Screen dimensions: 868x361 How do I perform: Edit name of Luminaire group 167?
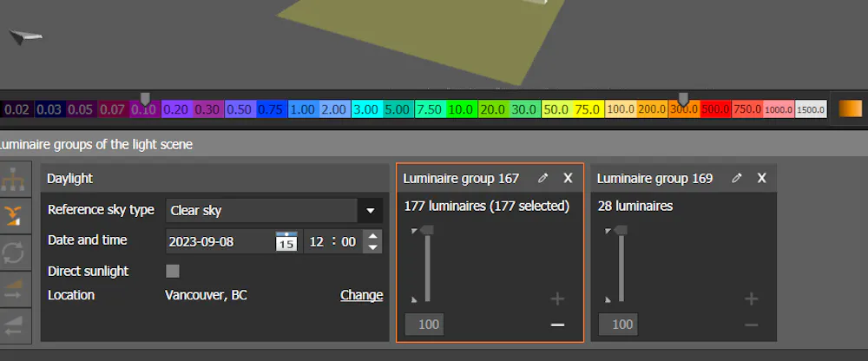(543, 178)
